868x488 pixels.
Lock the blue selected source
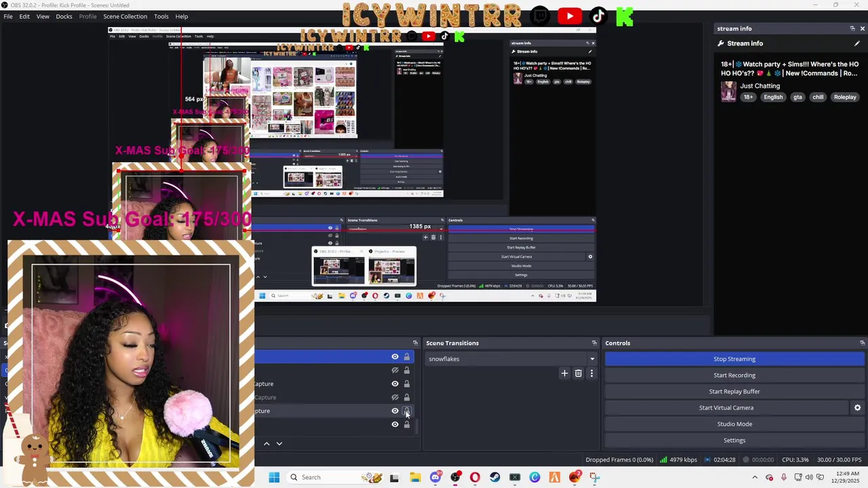[x=407, y=357]
